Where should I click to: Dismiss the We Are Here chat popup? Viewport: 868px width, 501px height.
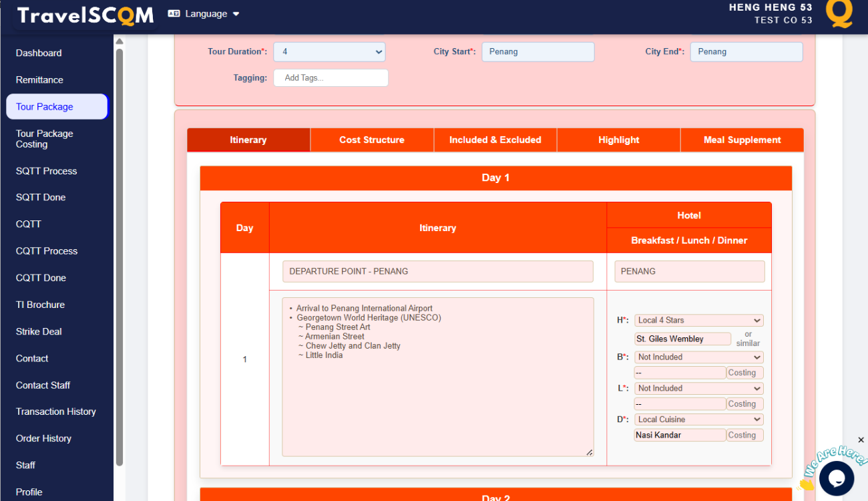861,440
